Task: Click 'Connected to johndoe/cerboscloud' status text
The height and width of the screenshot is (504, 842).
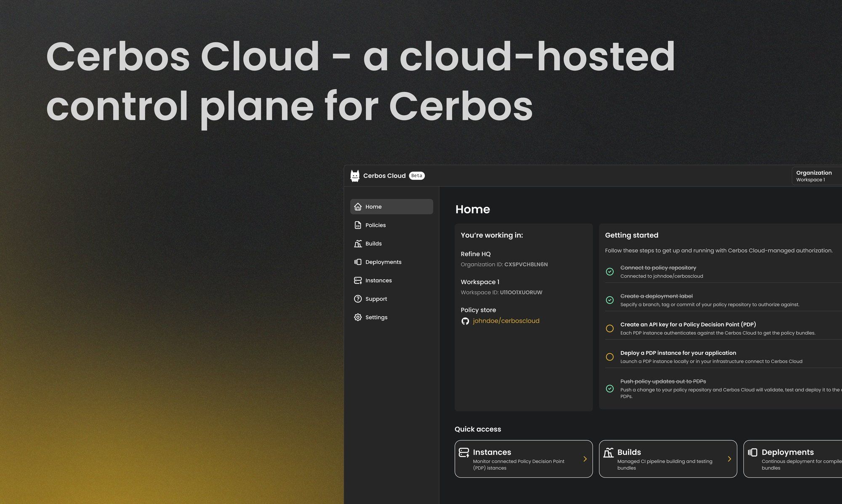Action: [x=661, y=276]
